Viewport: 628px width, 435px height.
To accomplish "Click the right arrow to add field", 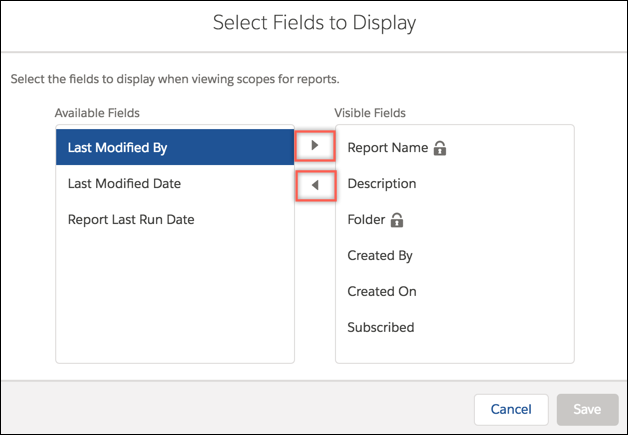I will click(x=315, y=146).
